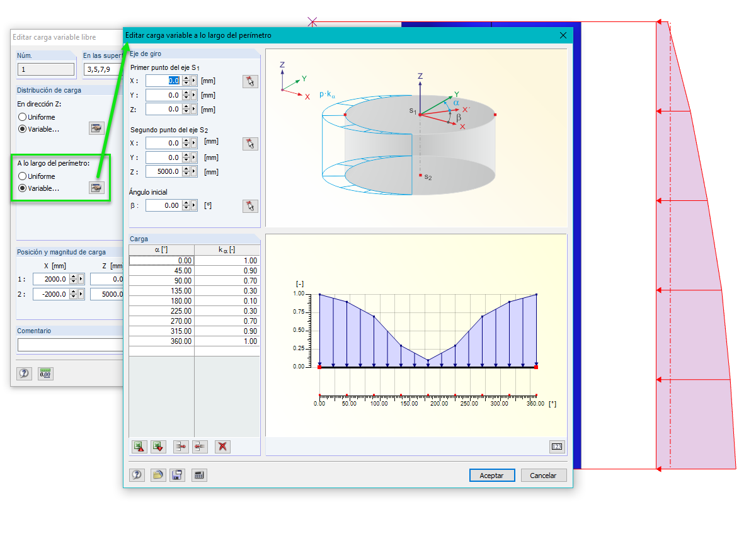Image resolution: width=756 pixels, height=536 pixels.
Task: Open flyout arrow of first point X field
Action: 194,81
